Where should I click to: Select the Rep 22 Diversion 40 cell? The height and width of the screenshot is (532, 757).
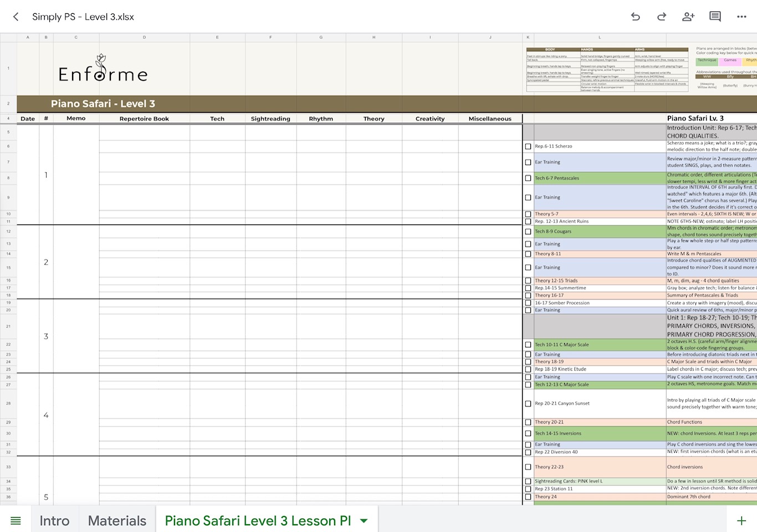(x=600, y=452)
